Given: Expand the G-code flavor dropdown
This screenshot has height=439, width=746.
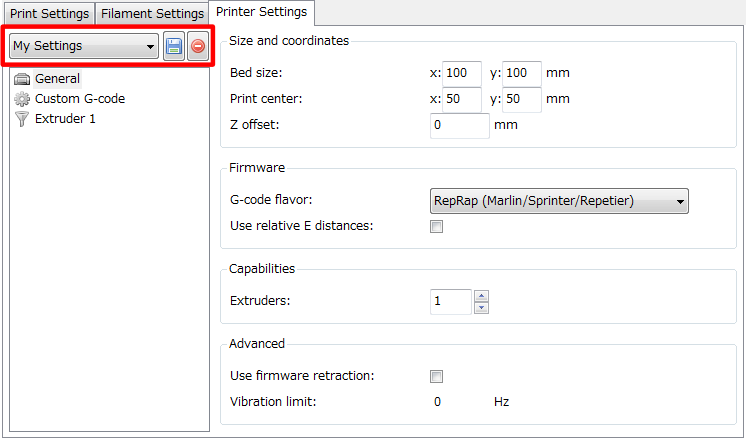Looking at the screenshot, I should coord(559,201).
